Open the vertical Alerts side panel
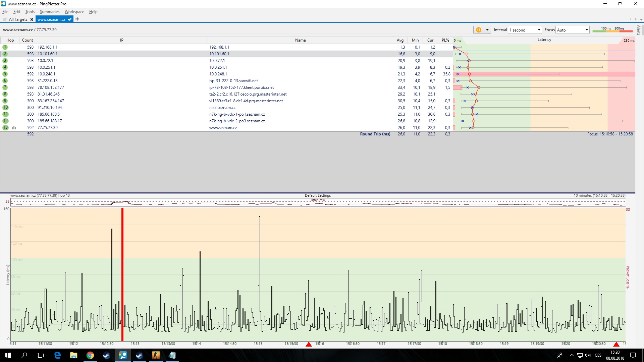Screen dimensions: 644x362 (x=639, y=30)
